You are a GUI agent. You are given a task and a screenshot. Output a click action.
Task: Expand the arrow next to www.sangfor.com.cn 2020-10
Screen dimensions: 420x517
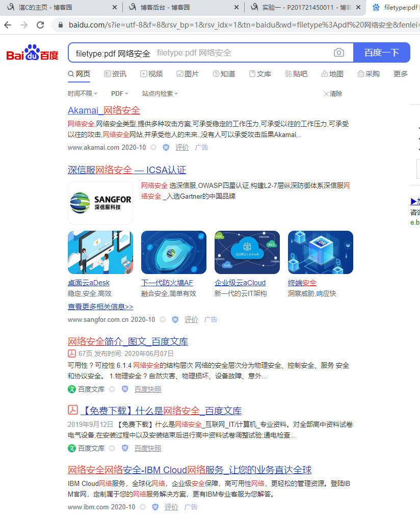163,319
